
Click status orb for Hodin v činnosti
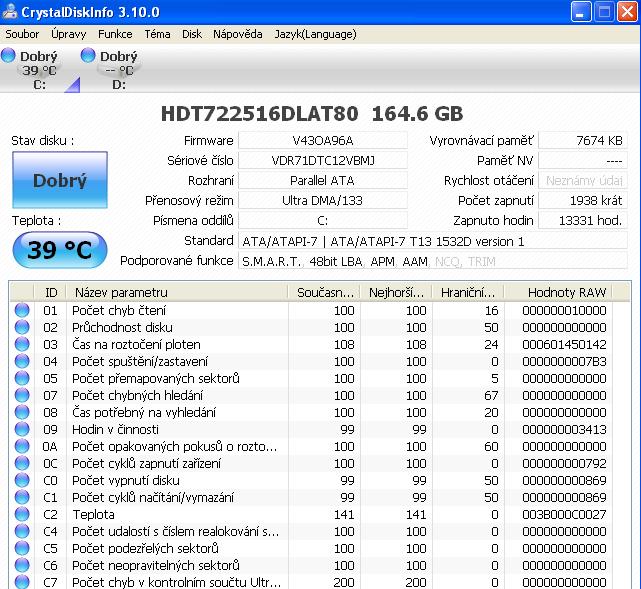click(x=22, y=429)
